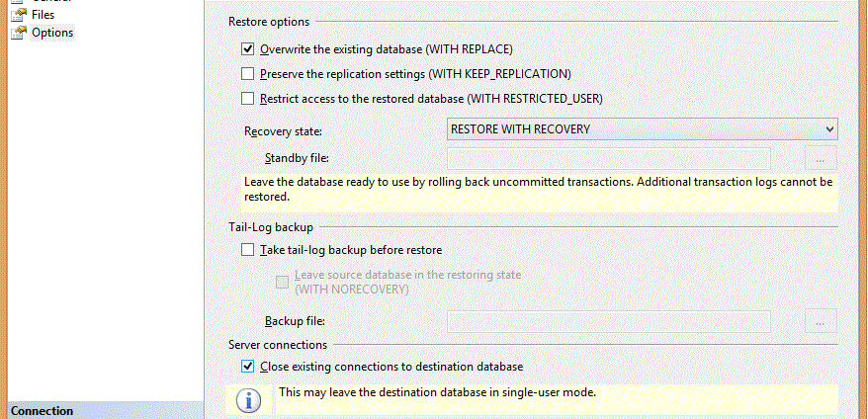Enable Preserve the replication settings checkbox

[248, 74]
